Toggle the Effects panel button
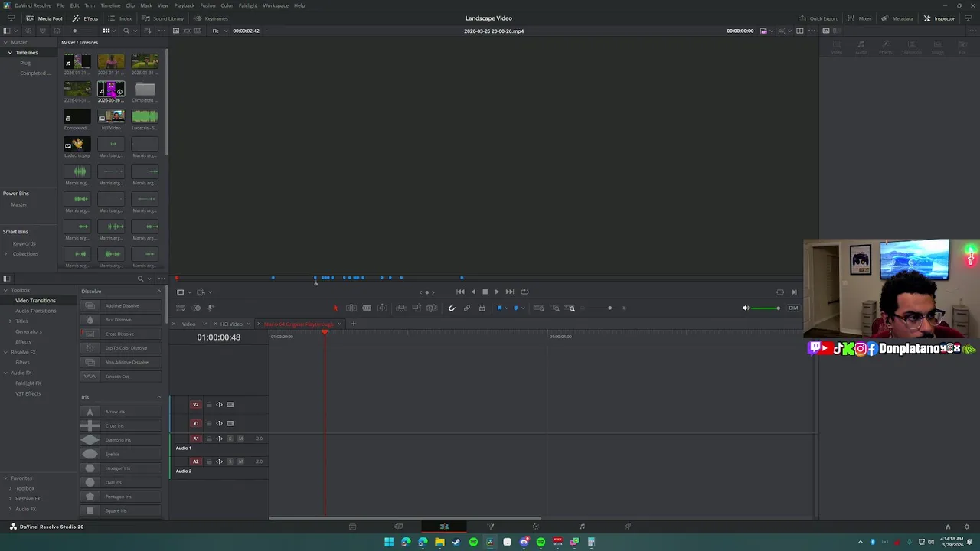This screenshot has width=980, height=551. (86, 18)
